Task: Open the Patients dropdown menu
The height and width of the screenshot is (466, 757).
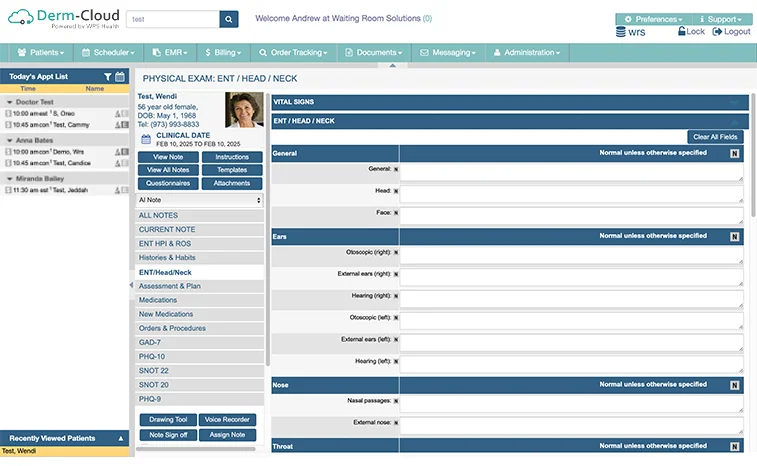Action: pos(41,52)
